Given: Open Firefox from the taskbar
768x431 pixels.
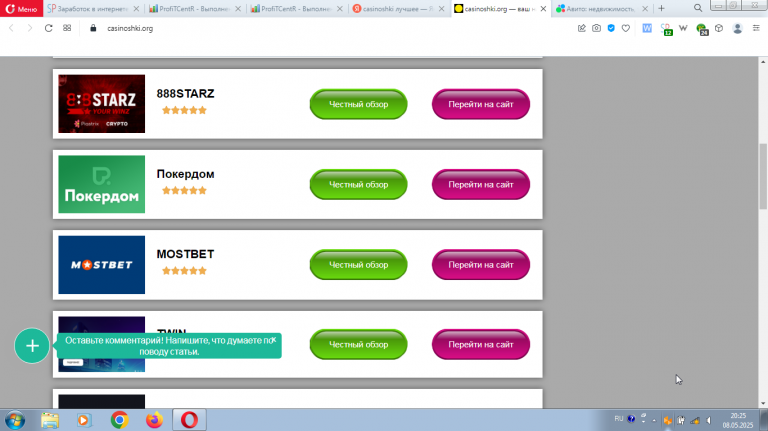Looking at the screenshot, I should (x=154, y=420).
